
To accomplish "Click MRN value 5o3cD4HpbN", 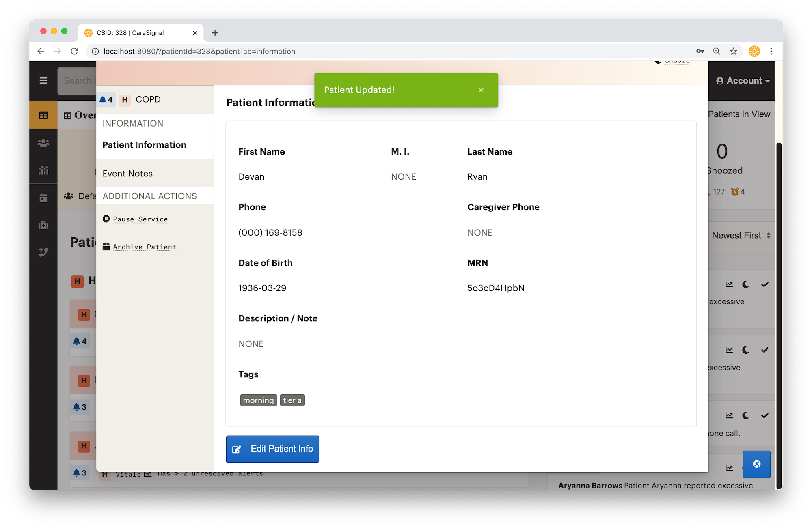I will click(496, 288).
